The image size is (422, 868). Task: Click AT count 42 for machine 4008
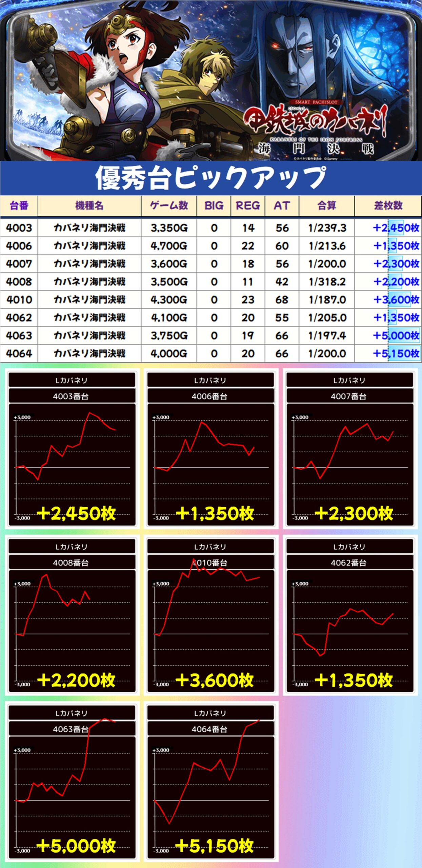[x=282, y=282]
